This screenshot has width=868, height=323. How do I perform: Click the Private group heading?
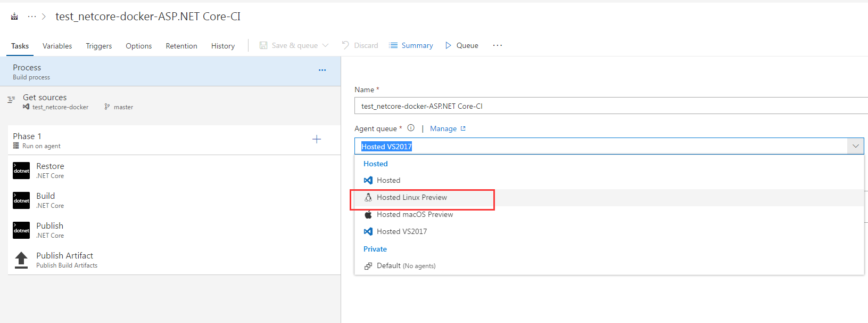coord(375,249)
